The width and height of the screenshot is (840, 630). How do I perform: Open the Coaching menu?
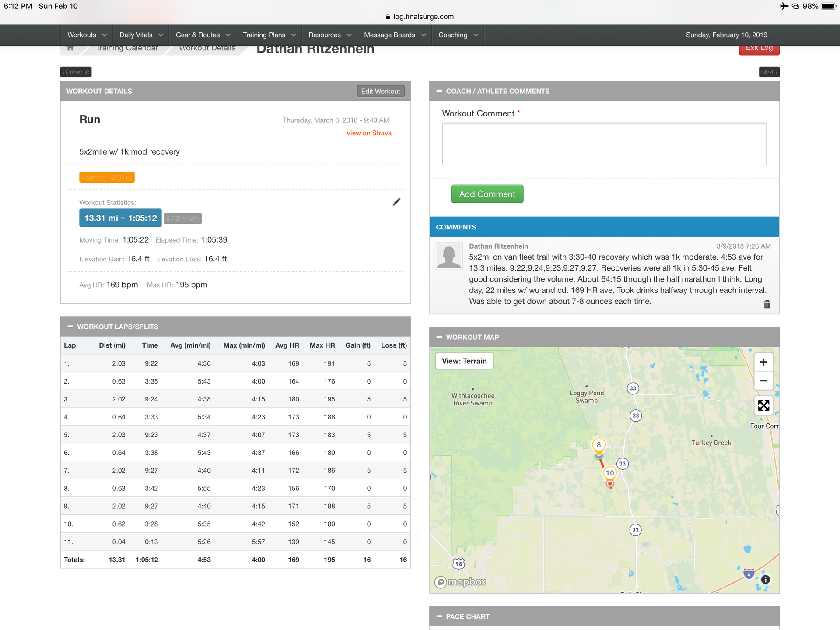click(458, 35)
